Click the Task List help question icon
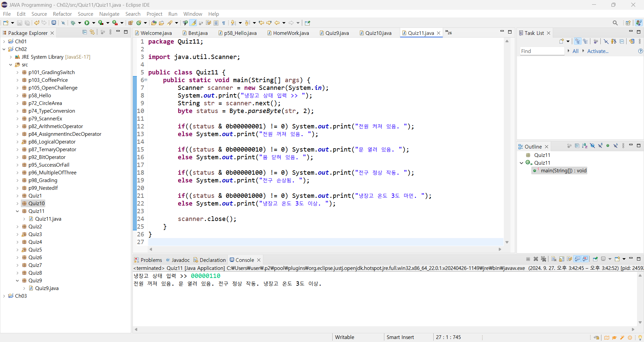This screenshot has height=342, width=644. coord(640,51)
